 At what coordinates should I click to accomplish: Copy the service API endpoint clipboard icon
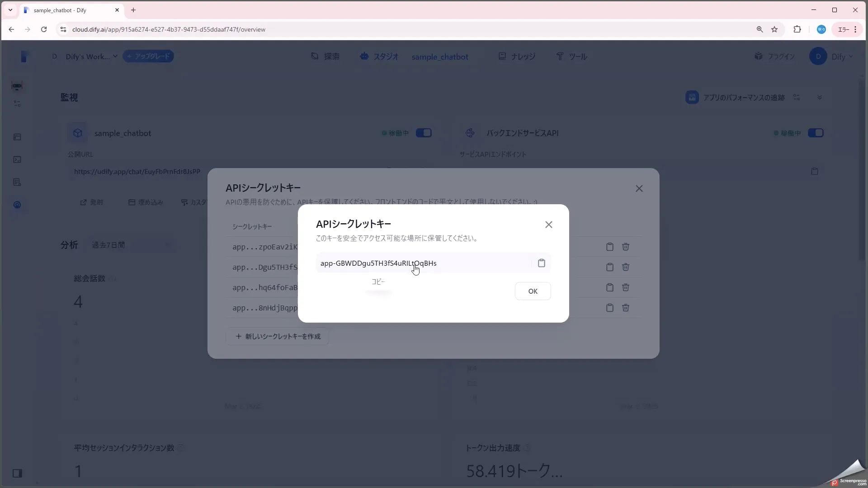[814, 171]
